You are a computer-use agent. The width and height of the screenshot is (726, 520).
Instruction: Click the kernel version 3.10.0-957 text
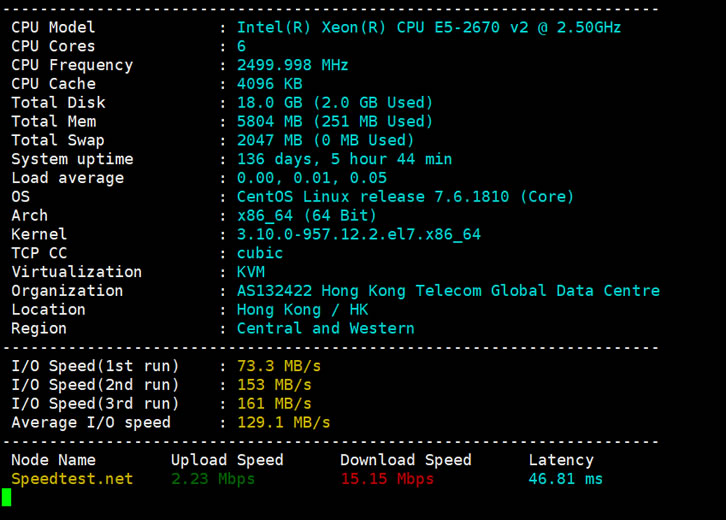coord(358,234)
